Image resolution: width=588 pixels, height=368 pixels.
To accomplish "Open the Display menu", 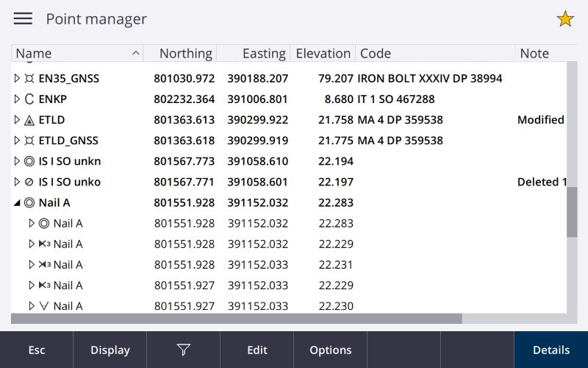I will 110,350.
